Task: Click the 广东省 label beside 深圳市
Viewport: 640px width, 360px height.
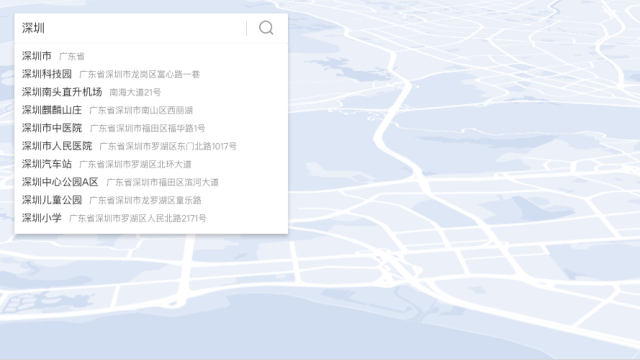Action: click(72, 56)
